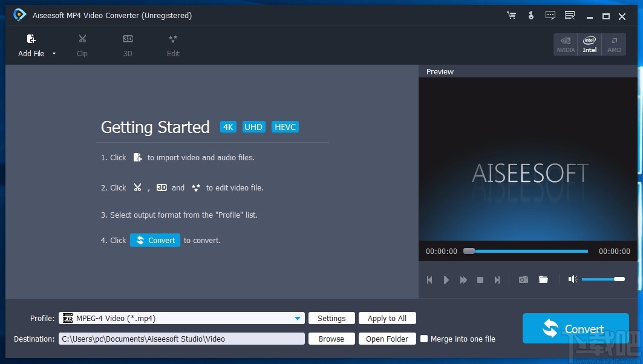Screen dimensions: 643x364
Task: Click Add File to import videos
Action: click(x=30, y=45)
